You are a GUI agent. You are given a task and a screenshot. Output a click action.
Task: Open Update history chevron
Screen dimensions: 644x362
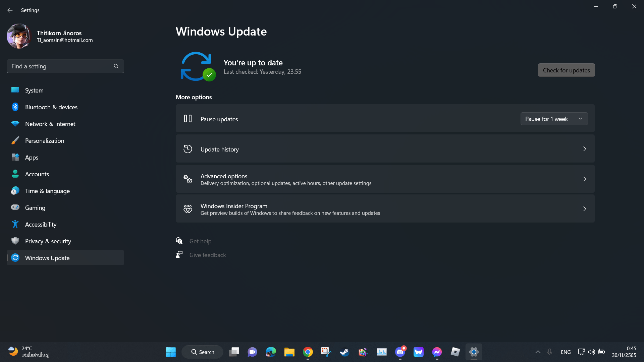tap(584, 149)
